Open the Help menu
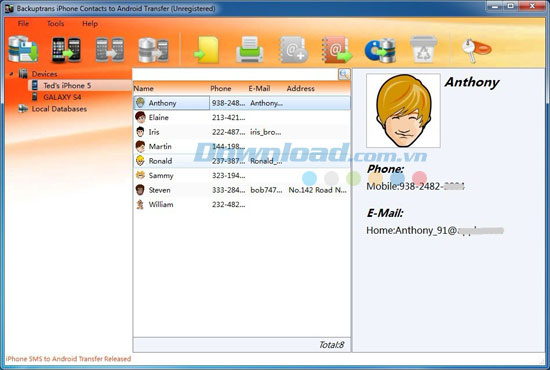This screenshot has width=550, height=370. click(x=90, y=23)
